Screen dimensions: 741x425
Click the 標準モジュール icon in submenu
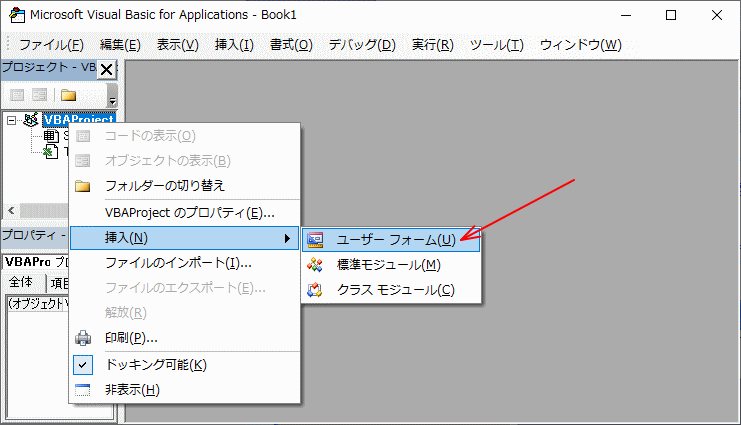pyautogui.click(x=315, y=265)
